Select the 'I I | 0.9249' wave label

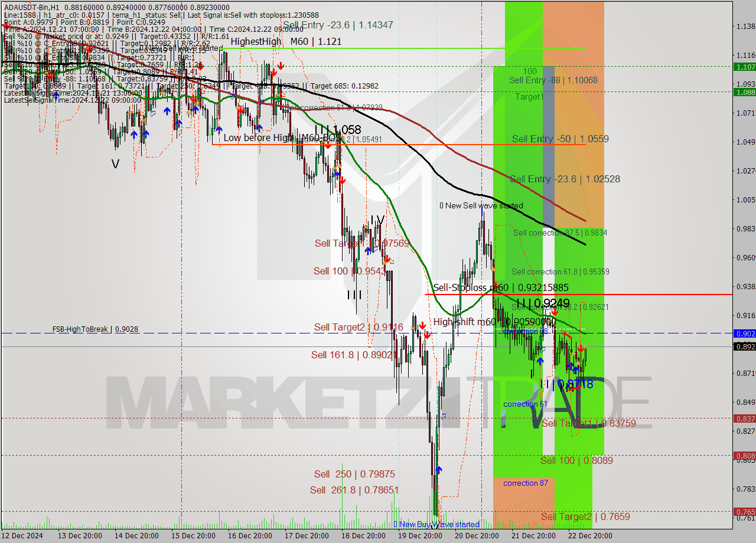tap(543, 303)
